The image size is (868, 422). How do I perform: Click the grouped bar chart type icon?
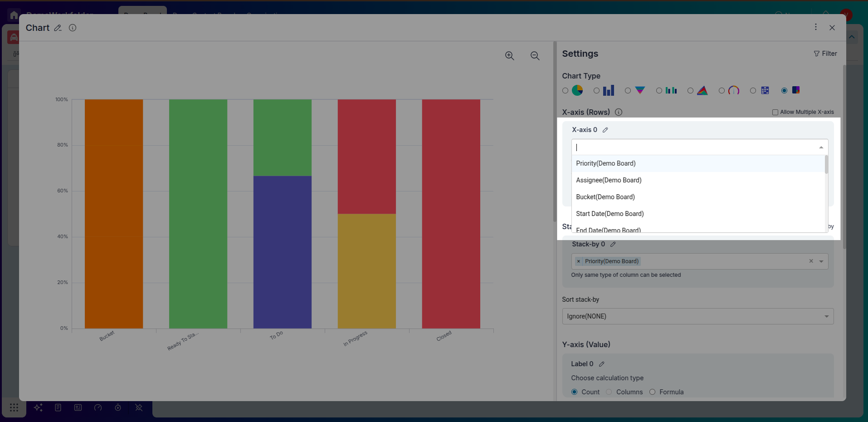point(671,90)
